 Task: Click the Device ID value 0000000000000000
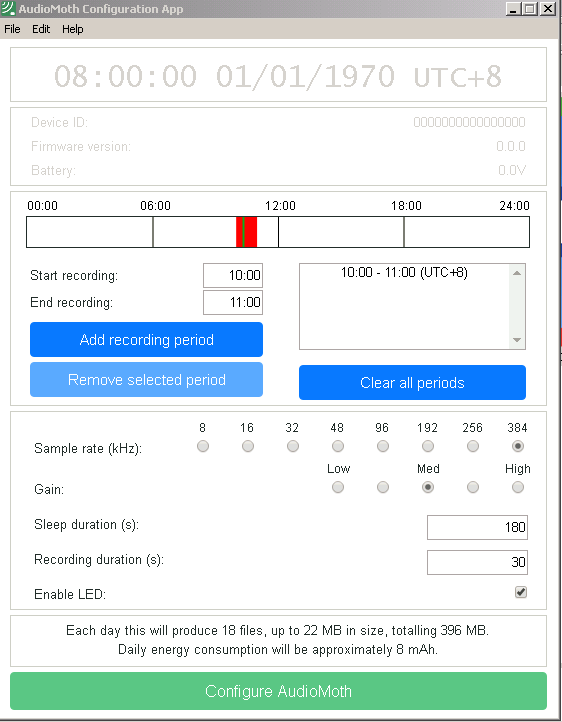click(x=469, y=122)
